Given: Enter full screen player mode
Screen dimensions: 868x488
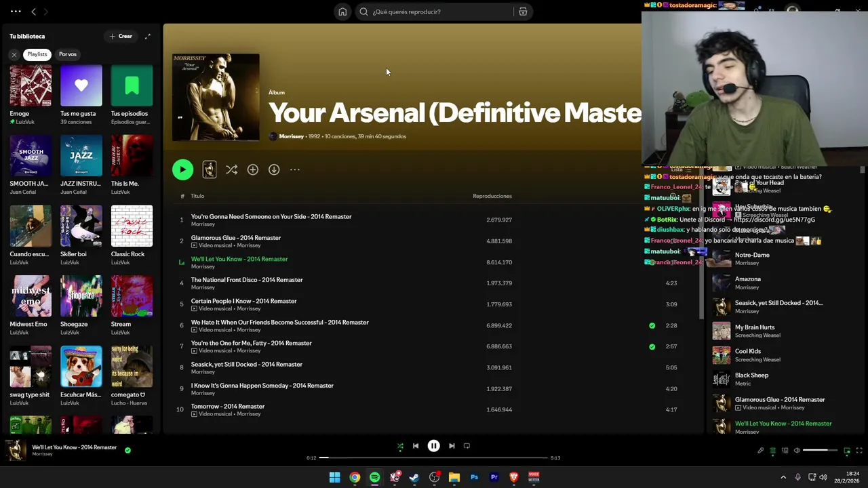Looking at the screenshot, I should [x=859, y=451].
